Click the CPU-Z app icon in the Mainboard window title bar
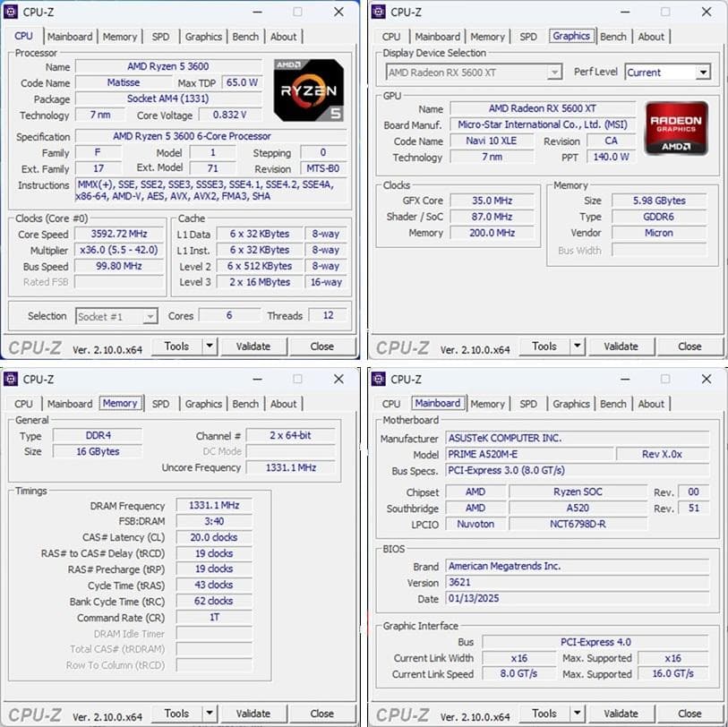Viewport: 728px width, 727px height. (379, 379)
